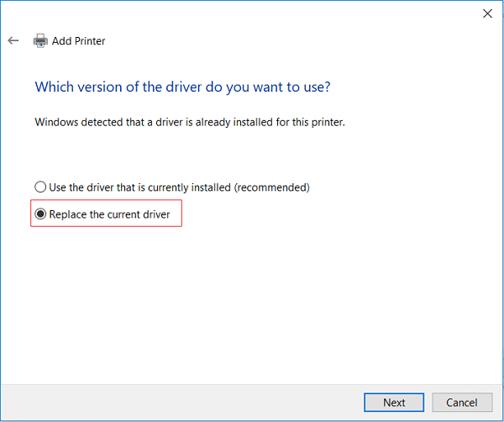Click the 'Windows detected that a driver' message

(190, 122)
